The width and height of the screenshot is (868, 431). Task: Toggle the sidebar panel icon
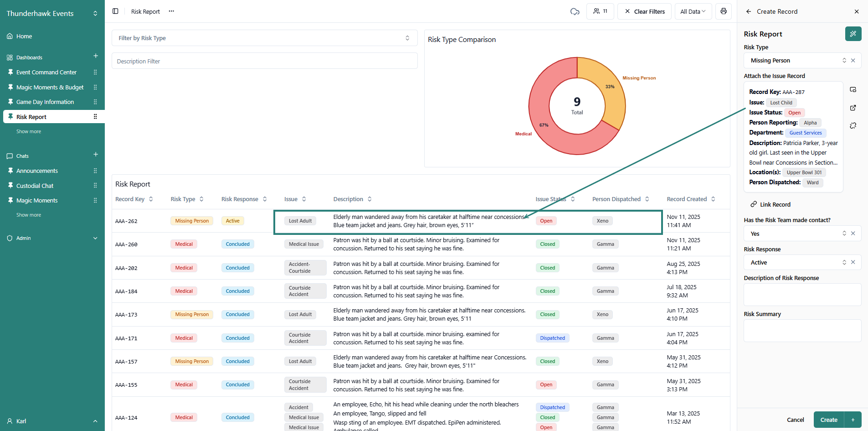click(x=115, y=11)
